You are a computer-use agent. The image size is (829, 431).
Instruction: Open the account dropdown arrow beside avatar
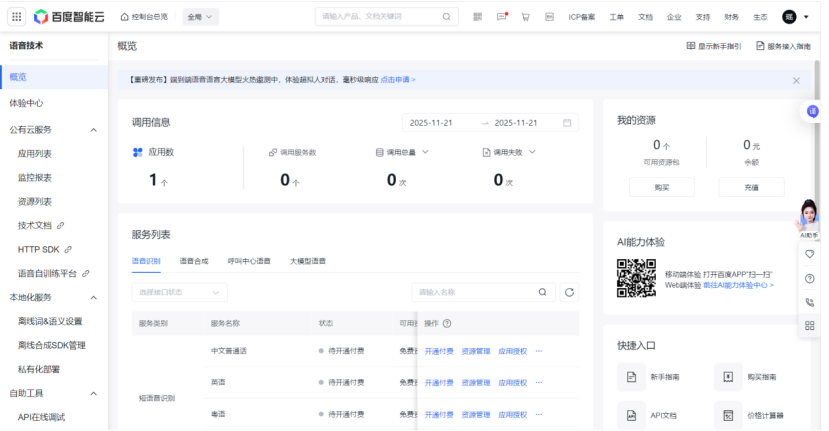coord(806,17)
